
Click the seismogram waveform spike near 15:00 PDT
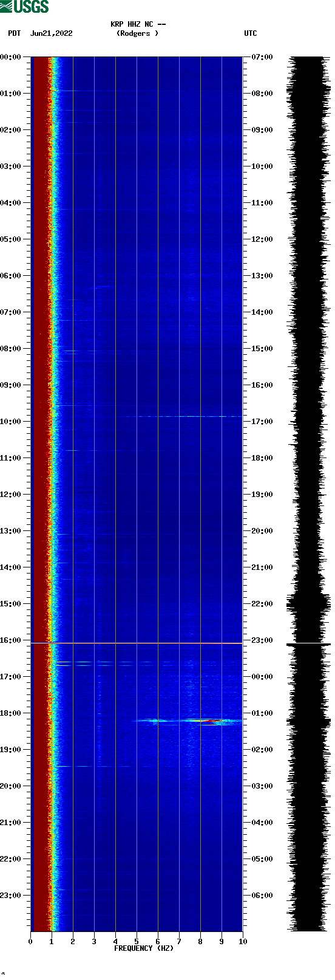point(308,603)
